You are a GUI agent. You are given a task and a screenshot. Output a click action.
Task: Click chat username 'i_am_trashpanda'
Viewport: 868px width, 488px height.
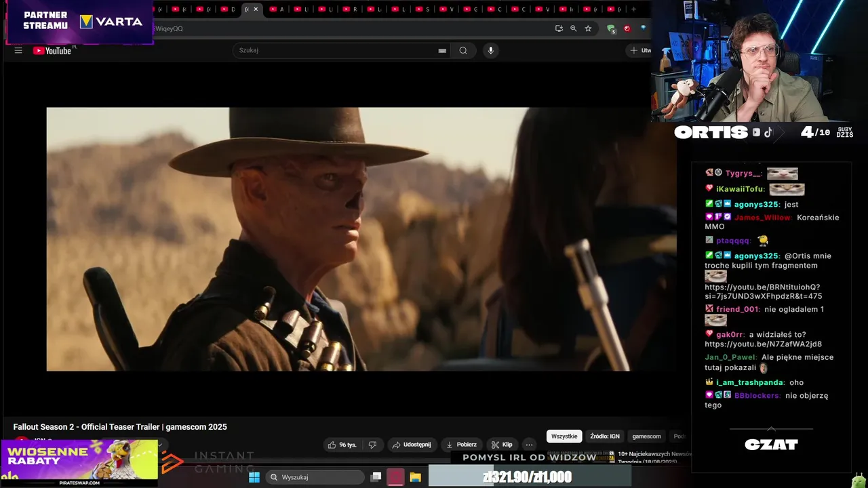(x=750, y=382)
